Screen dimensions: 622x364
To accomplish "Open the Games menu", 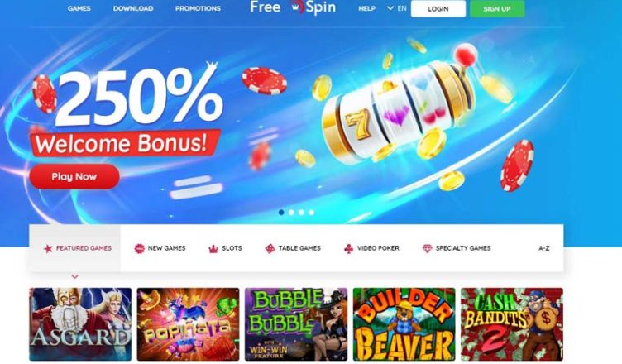I will (x=79, y=8).
